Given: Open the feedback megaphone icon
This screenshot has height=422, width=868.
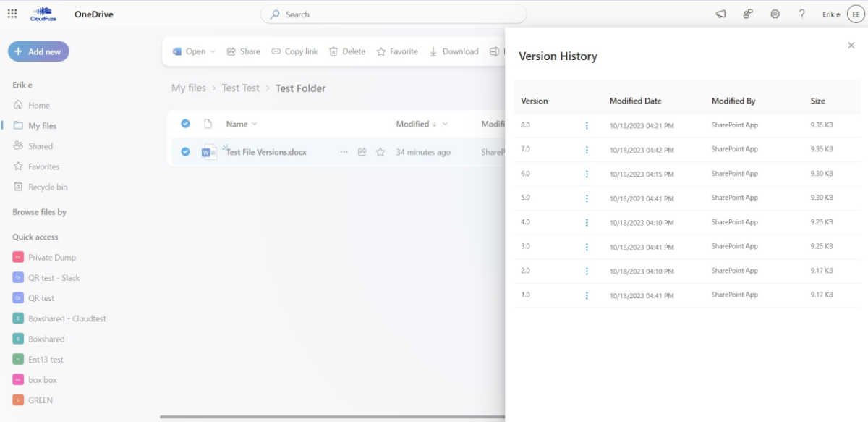Looking at the screenshot, I should [720, 14].
